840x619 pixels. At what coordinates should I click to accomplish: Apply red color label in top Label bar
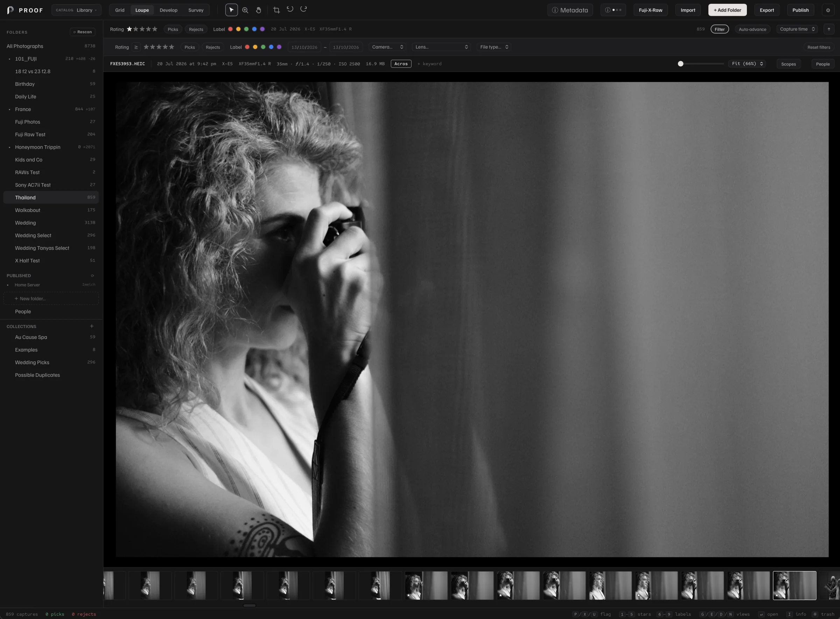230,29
